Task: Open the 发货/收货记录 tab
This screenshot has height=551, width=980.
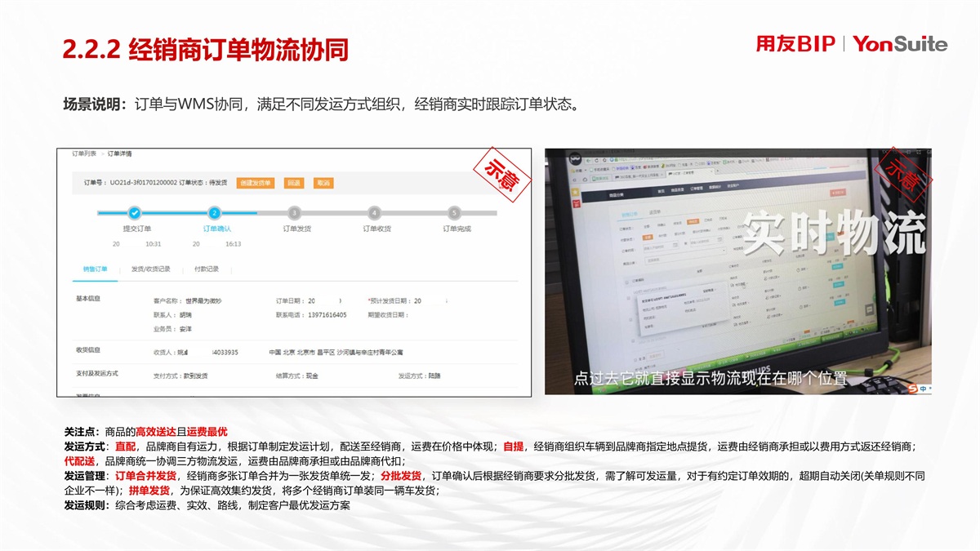Action: click(150, 269)
